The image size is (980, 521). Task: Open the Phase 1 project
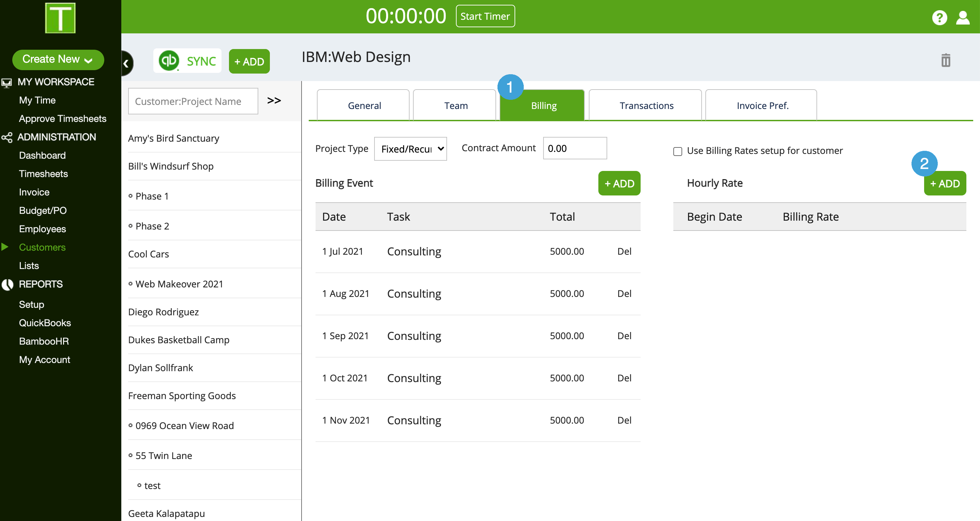pos(152,196)
